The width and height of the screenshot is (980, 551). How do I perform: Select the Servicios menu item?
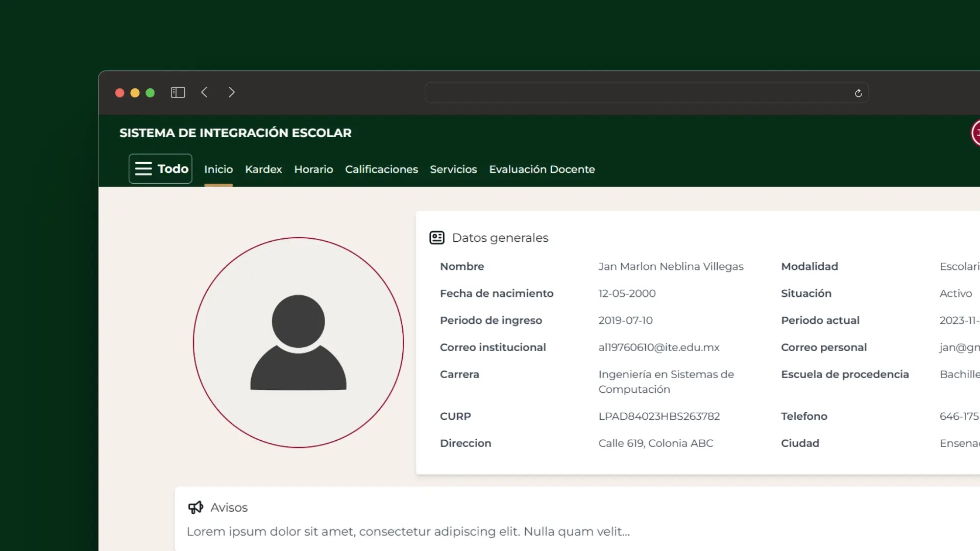tap(453, 169)
